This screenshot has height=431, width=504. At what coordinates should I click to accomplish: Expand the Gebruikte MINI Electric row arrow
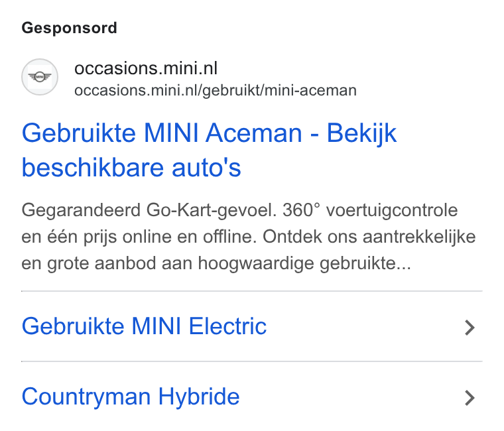[470, 328]
